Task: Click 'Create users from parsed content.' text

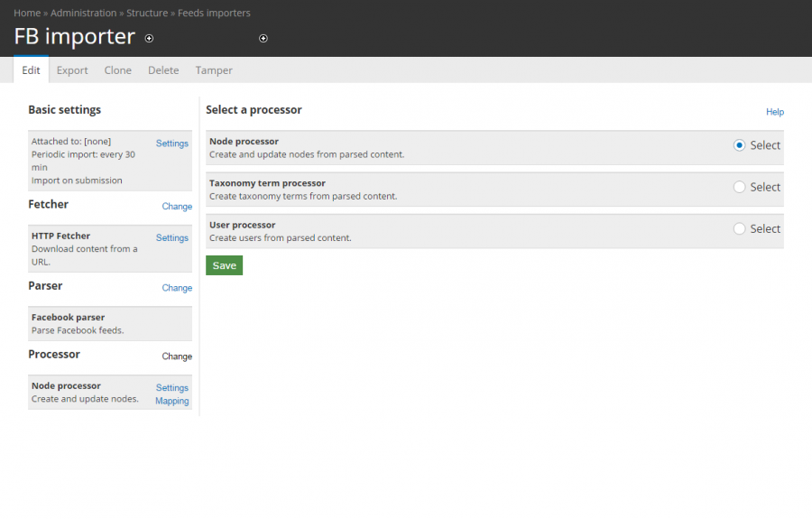Action: click(281, 237)
